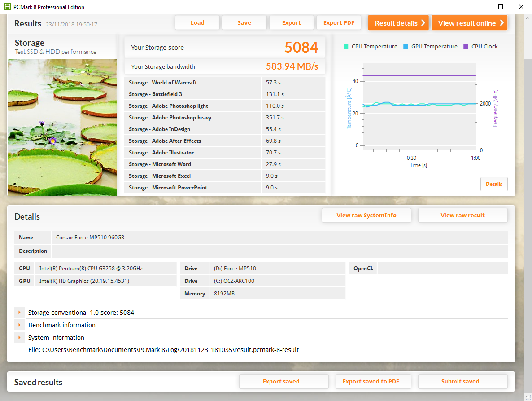Click the Load button
This screenshot has height=401, width=532.
coord(197,23)
